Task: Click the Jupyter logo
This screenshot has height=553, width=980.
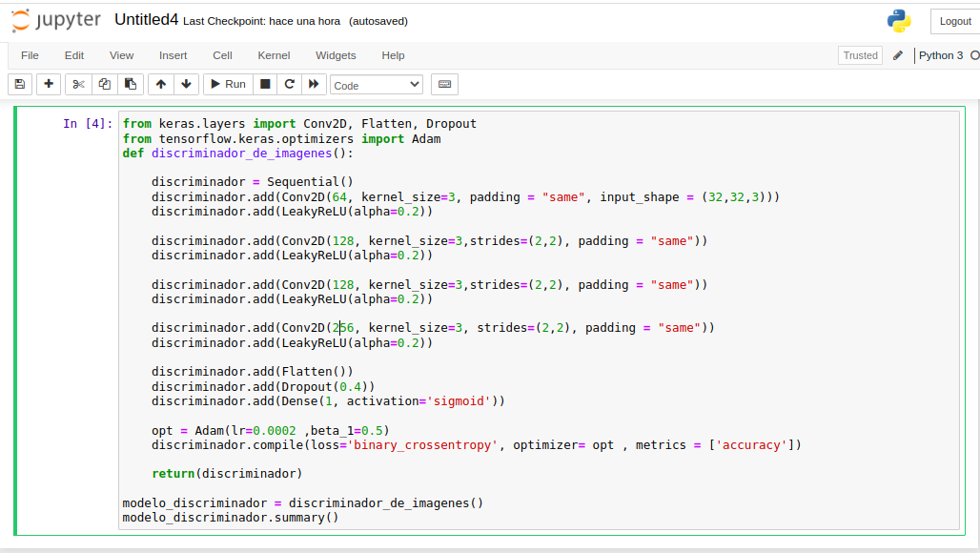Action: click(x=55, y=20)
